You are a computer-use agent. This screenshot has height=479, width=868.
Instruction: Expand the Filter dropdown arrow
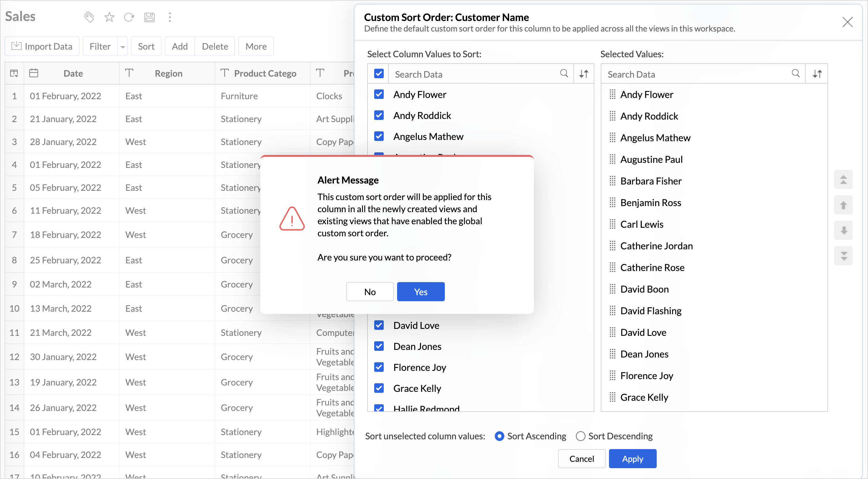122,46
